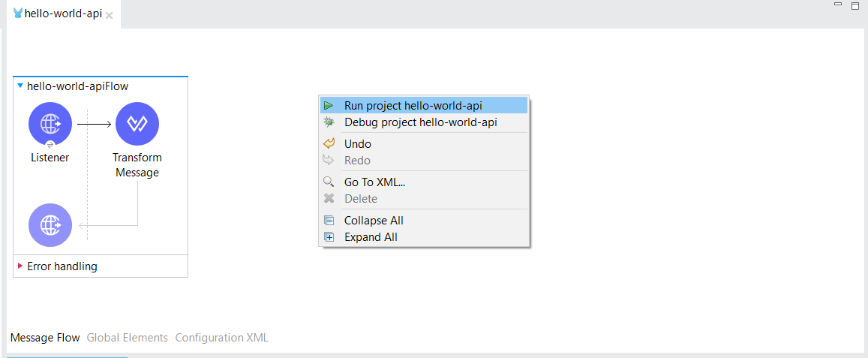Close the hello-world-api editor tab
Image resolution: width=868 pixels, height=358 pixels.
[x=110, y=15]
